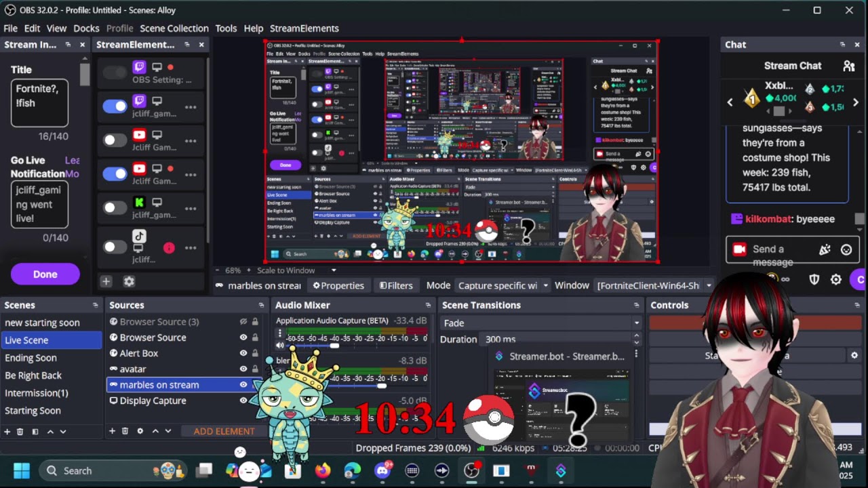The width and height of the screenshot is (868, 488).
Task: Move selected source up
Action: click(x=155, y=431)
